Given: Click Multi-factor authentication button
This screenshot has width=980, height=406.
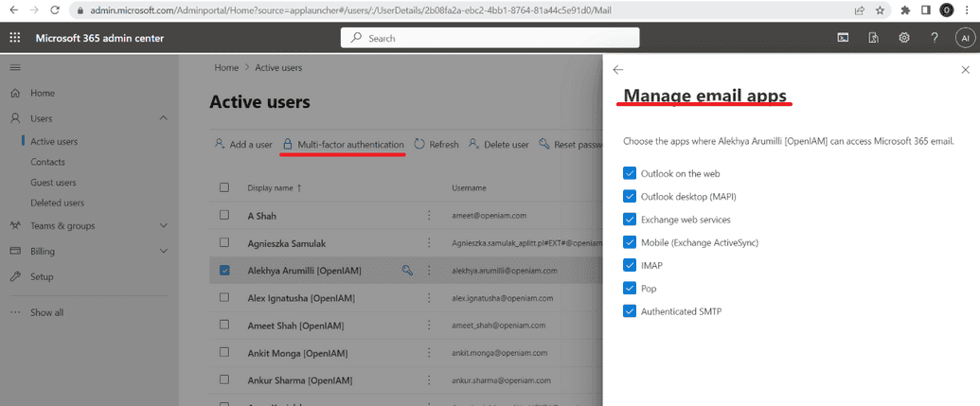Looking at the screenshot, I should 344,145.
